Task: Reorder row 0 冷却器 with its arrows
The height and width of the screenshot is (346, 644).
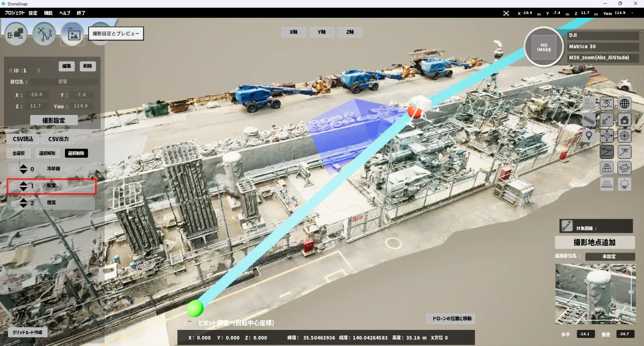Action: point(23,169)
